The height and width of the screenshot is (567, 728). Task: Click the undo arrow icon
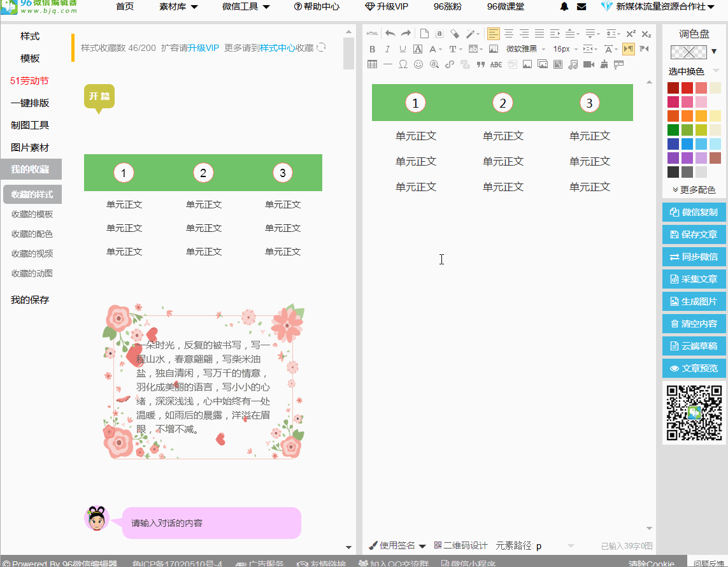pyautogui.click(x=390, y=32)
